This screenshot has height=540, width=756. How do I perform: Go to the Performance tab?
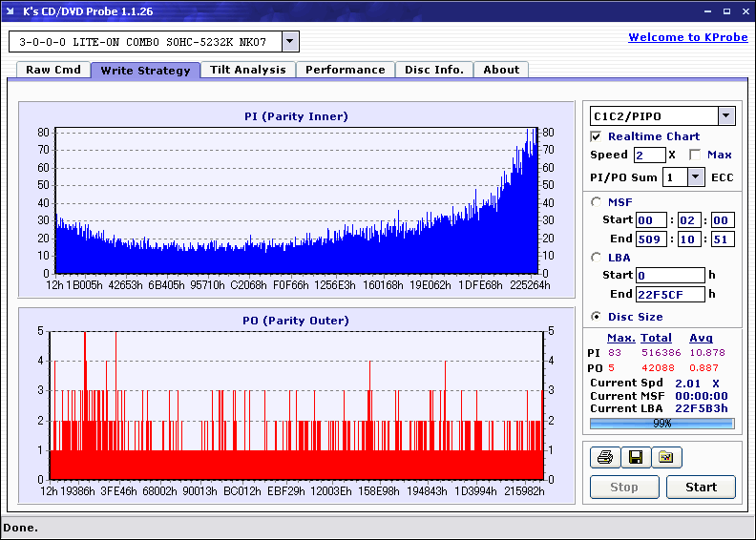pos(345,70)
